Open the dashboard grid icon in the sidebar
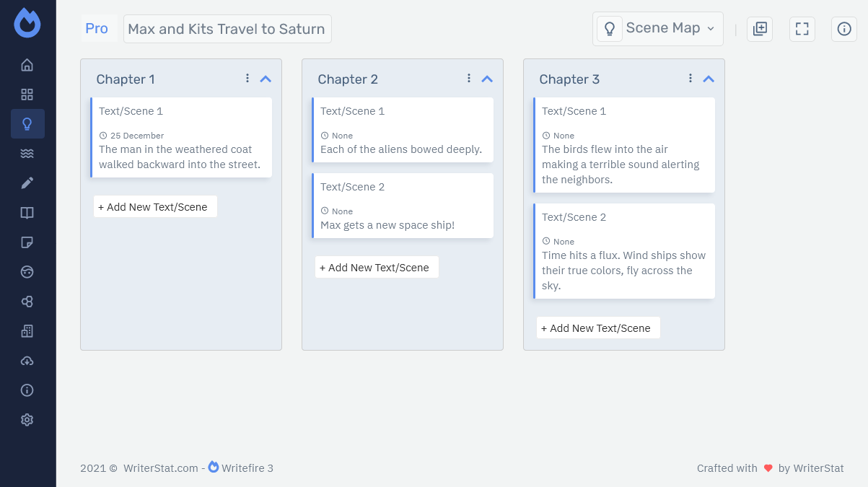Screen dimensions: 868x487 click(27, 94)
